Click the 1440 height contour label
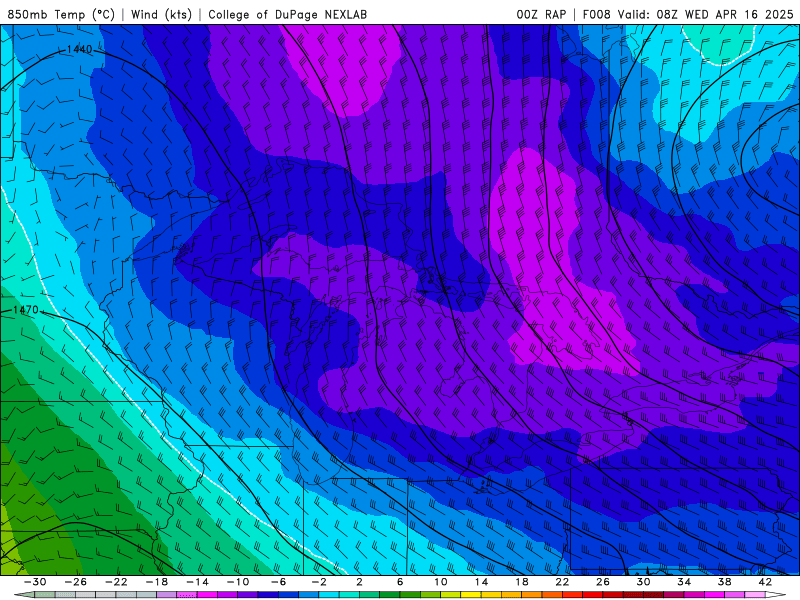Image resolution: width=800 pixels, height=600 pixels. [80, 49]
